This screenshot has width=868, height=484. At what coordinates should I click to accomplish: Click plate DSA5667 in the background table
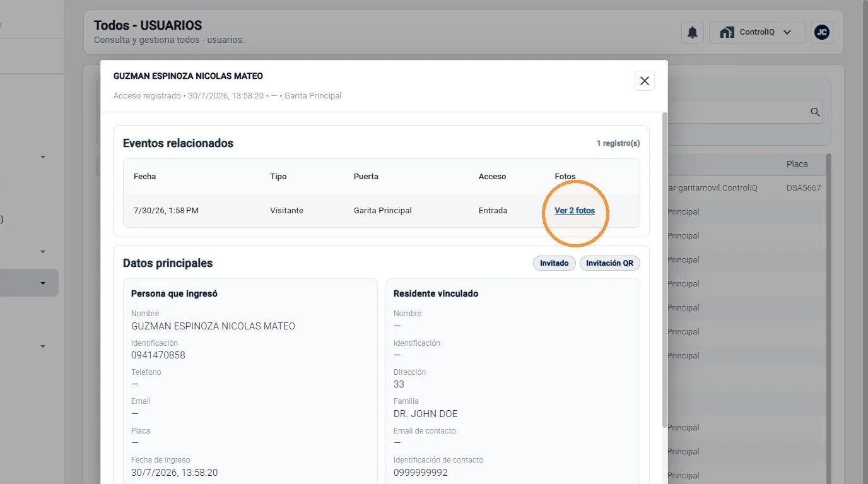point(804,188)
